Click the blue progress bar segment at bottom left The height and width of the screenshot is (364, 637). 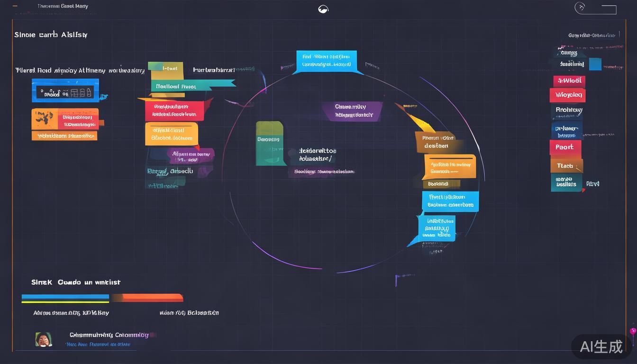point(65,298)
